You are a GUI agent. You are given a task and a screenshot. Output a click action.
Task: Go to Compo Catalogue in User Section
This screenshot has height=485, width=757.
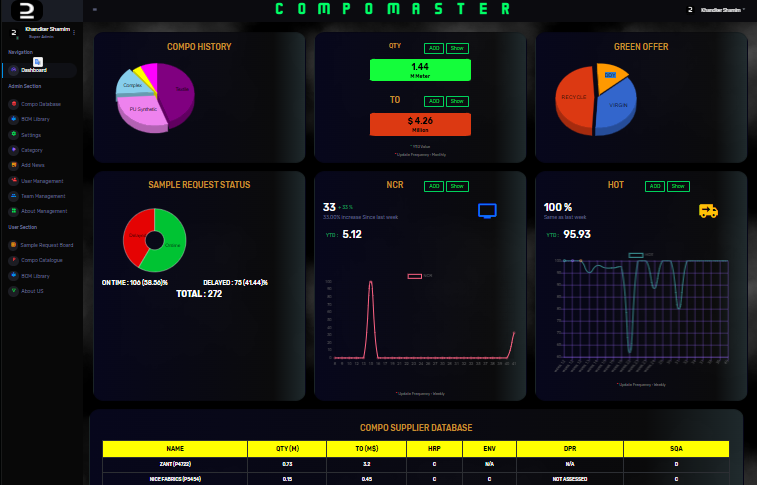coord(41,260)
